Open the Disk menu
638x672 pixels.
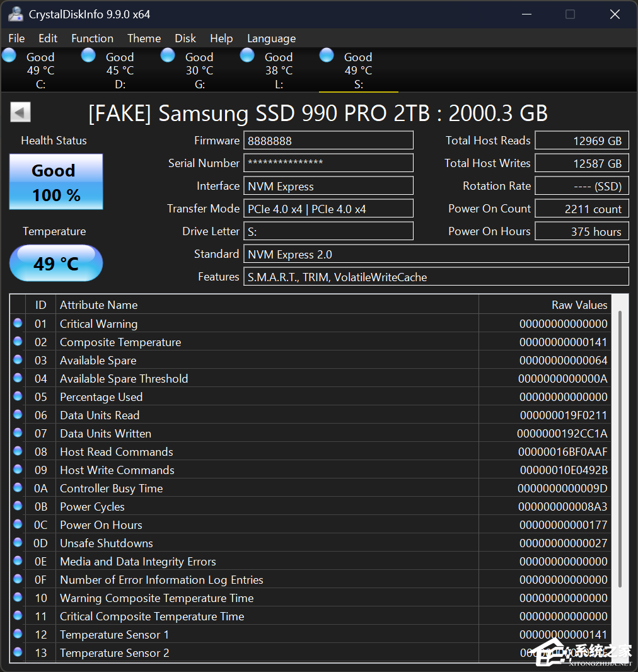185,38
